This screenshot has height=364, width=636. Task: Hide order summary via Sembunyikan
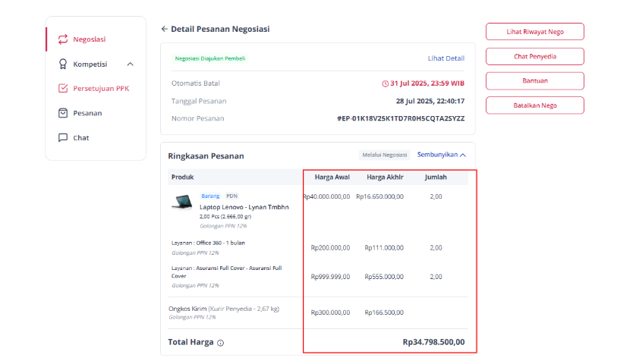[x=437, y=155]
